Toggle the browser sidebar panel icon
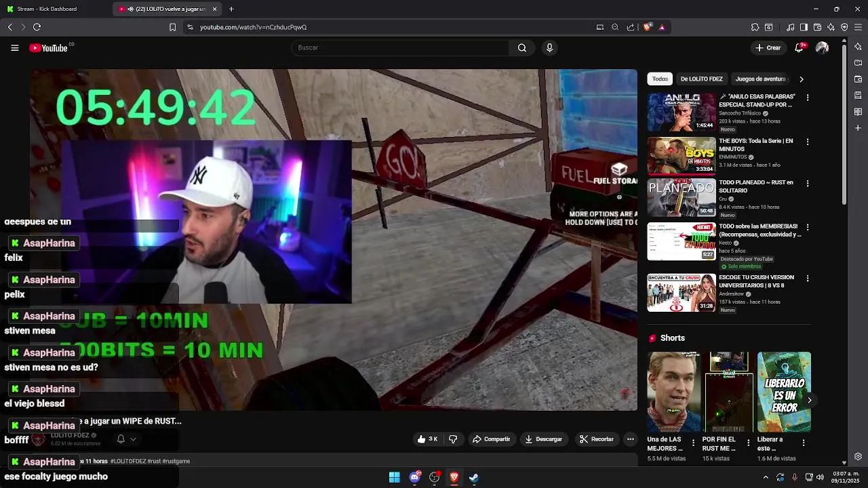 click(x=804, y=27)
